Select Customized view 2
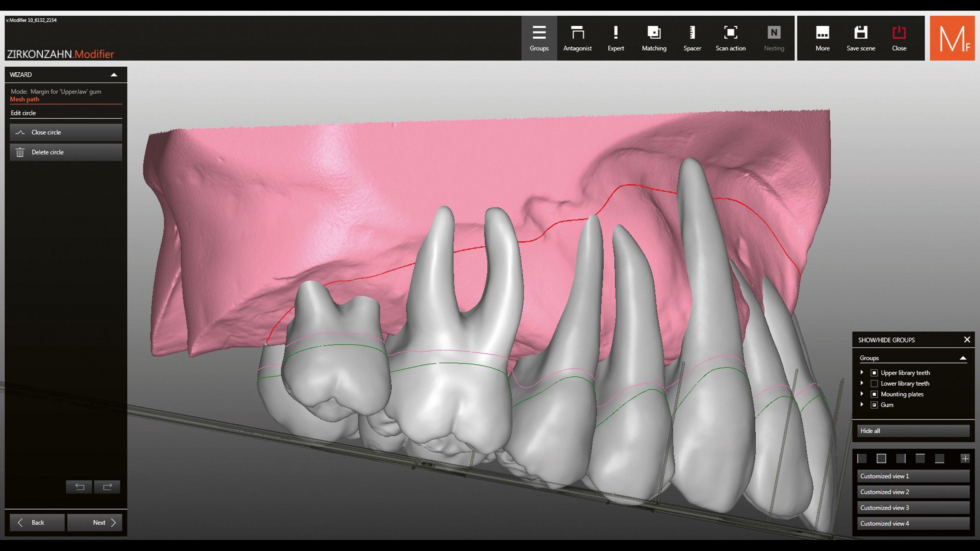Image resolution: width=980 pixels, height=551 pixels. pyautogui.click(x=913, y=492)
